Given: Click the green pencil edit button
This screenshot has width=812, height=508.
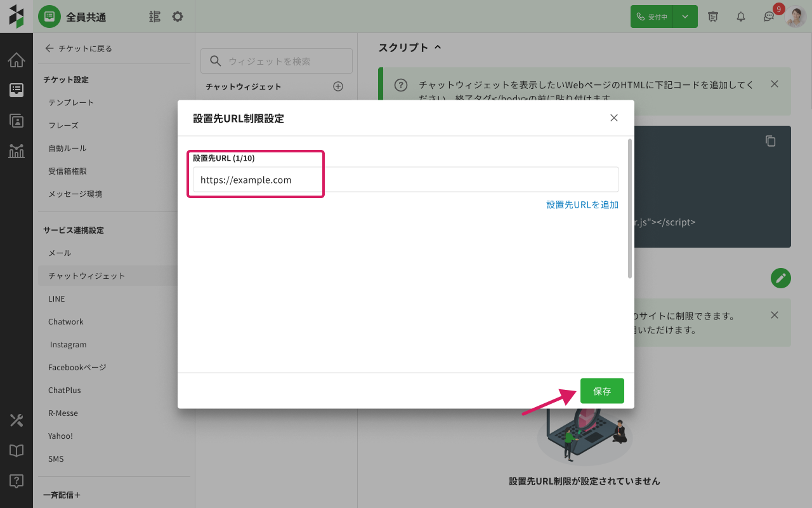Looking at the screenshot, I should pyautogui.click(x=780, y=278).
